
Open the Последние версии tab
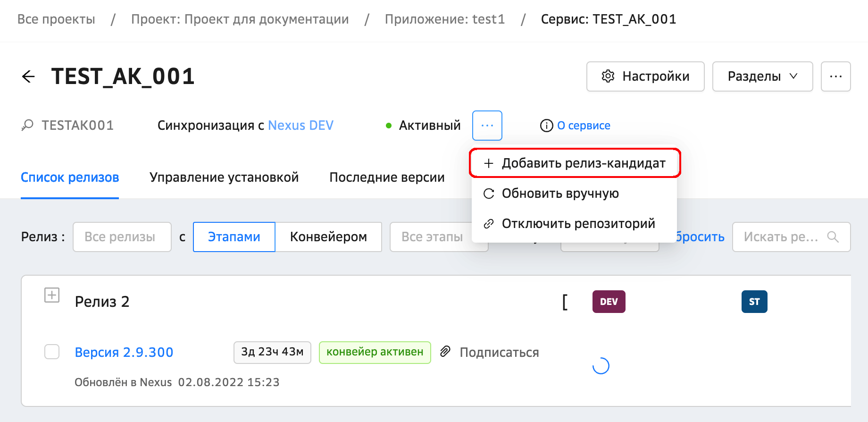[x=387, y=177]
